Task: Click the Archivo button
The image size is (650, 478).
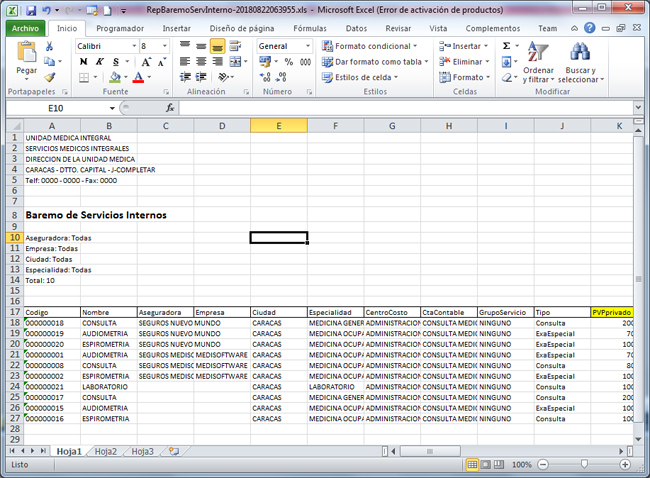Action: point(25,29)
